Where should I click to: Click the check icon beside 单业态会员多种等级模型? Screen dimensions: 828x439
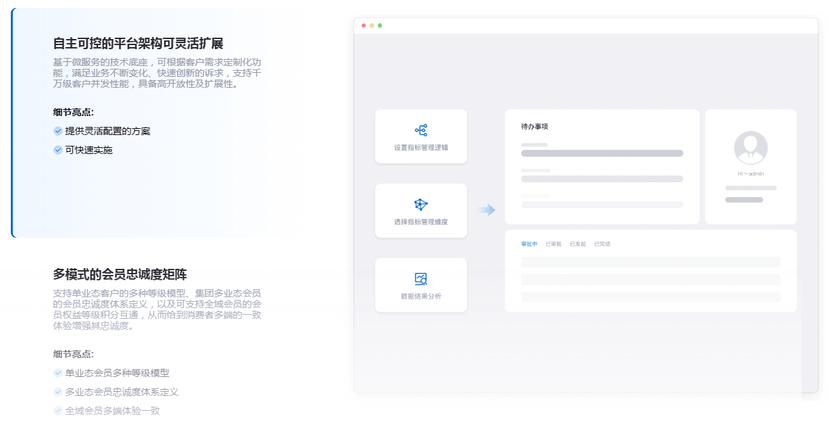tap(58, 373)
